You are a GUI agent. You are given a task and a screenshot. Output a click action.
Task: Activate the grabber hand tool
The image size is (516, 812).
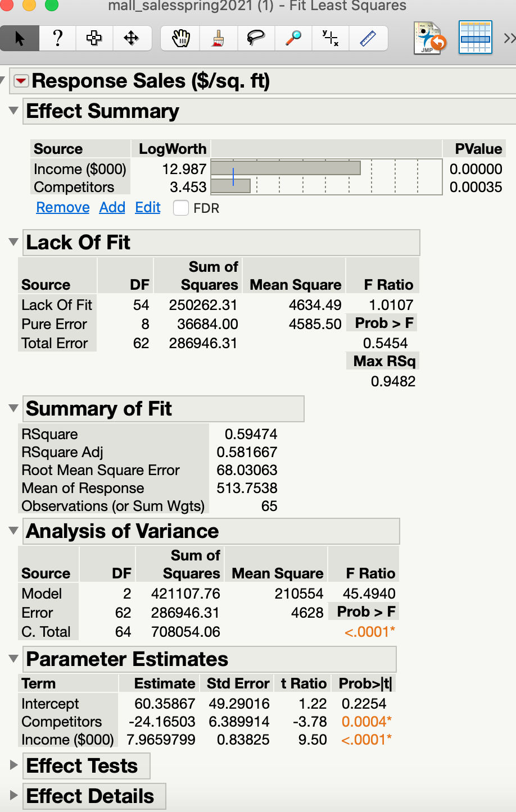point(179,38)
